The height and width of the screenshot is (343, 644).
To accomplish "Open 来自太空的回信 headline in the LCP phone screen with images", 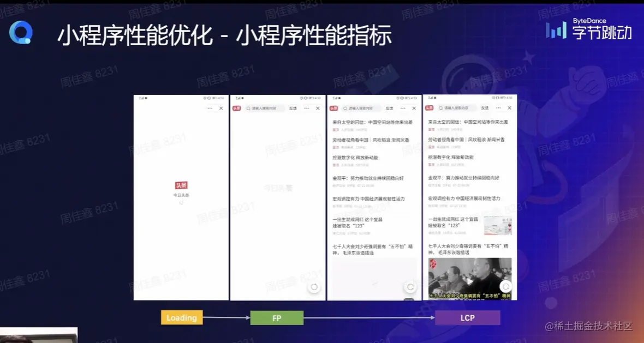I will tap(468, 122).
